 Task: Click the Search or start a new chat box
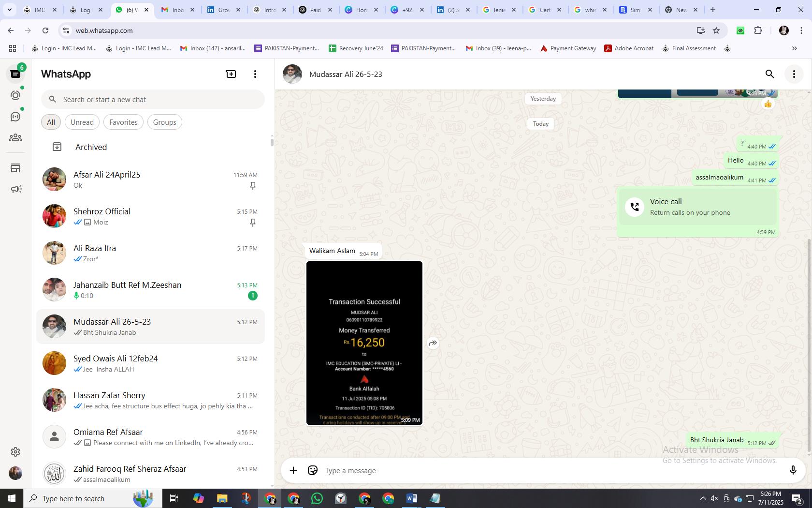click(153, 100)
